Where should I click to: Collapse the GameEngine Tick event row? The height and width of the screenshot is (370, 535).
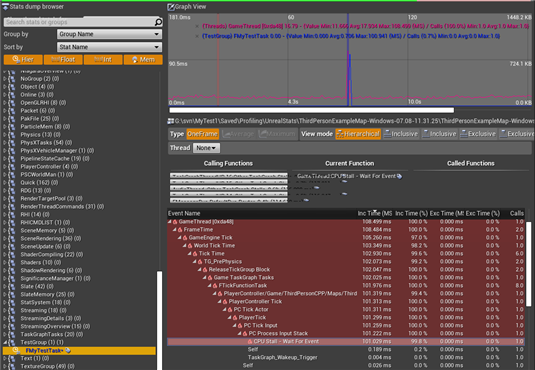point(179,238)
